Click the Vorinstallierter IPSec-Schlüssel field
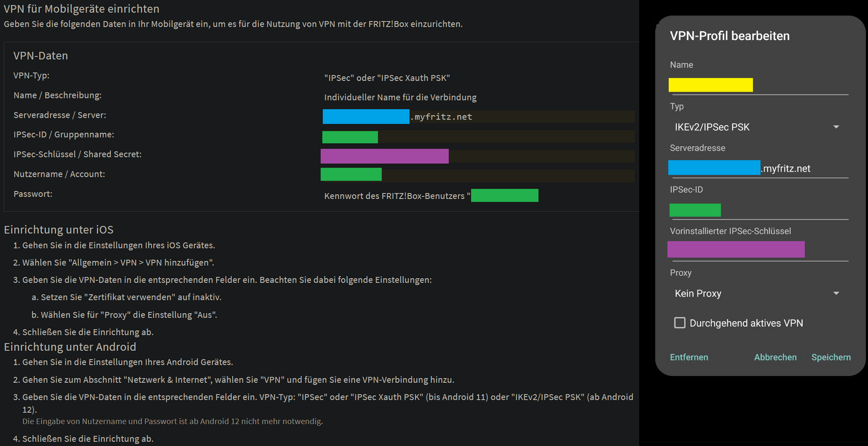This screenshot has height=446, width=868. point(758,249)
